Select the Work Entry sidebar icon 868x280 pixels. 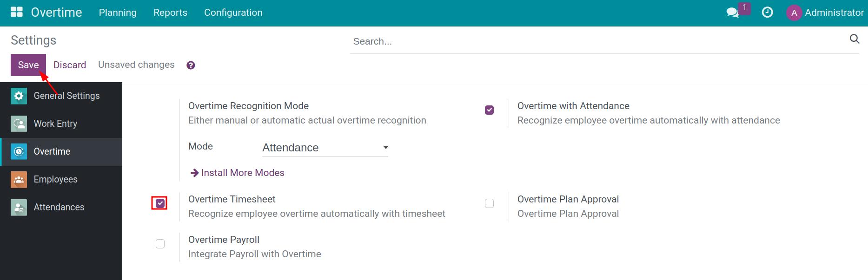[19, 124]
